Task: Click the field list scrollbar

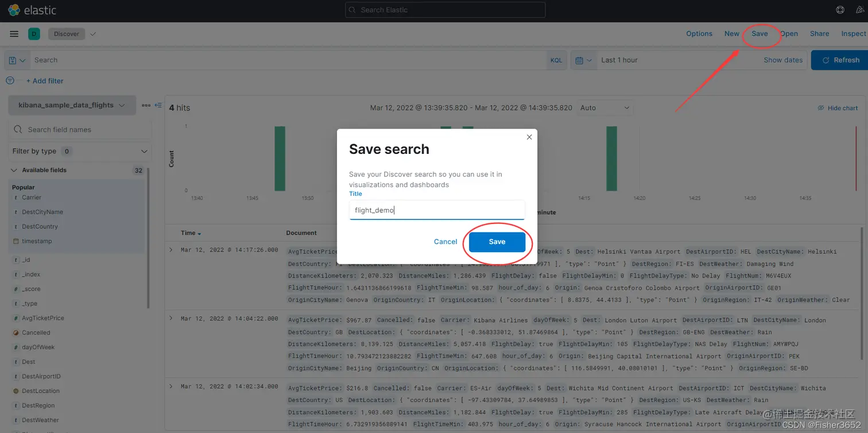Action: click(x=148, y=238)
